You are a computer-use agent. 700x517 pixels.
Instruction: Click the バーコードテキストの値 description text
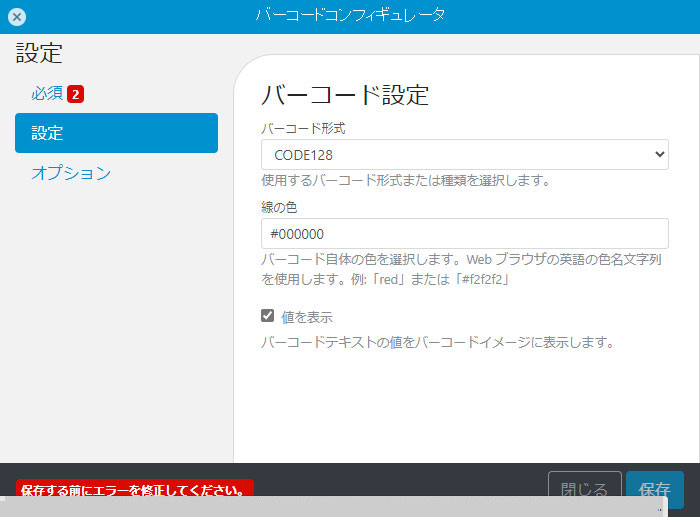click(438, 342)
